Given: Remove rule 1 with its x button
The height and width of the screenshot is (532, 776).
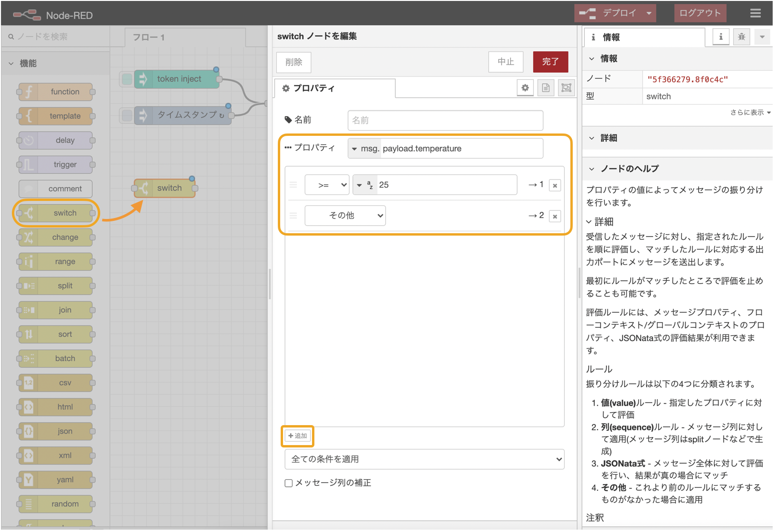Looking at the screenshot, I should pos(555,185).
